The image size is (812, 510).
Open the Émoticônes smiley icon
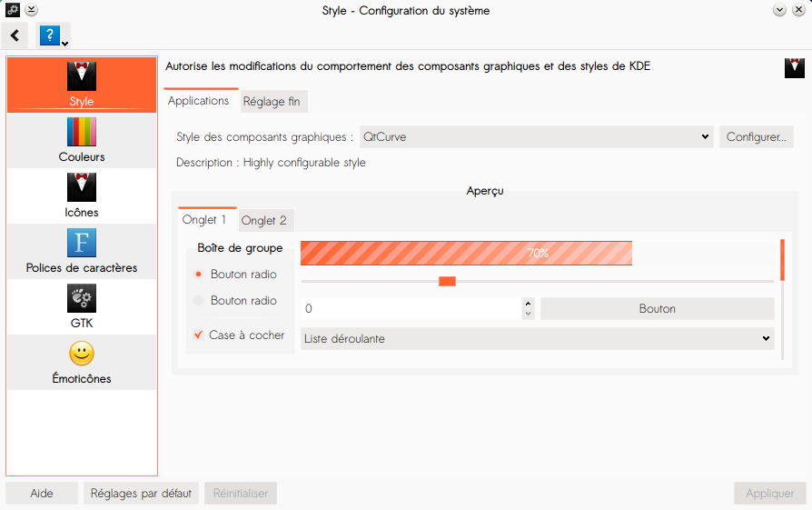[x=82, y=354]
